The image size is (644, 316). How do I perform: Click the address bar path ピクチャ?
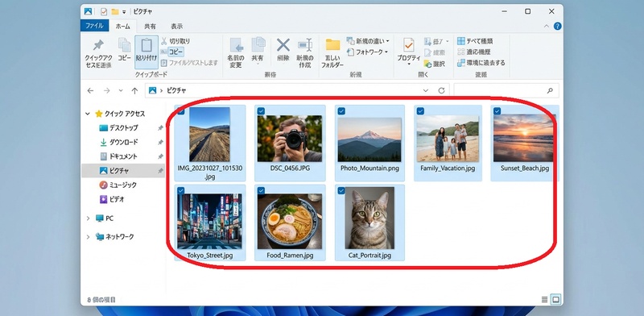tap(176, 90)
